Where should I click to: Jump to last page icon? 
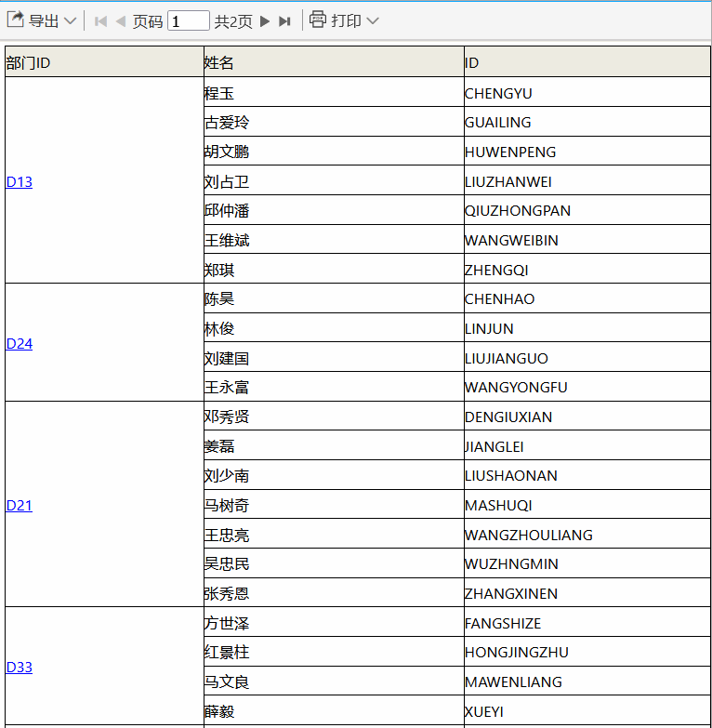[x=284, y=21]
